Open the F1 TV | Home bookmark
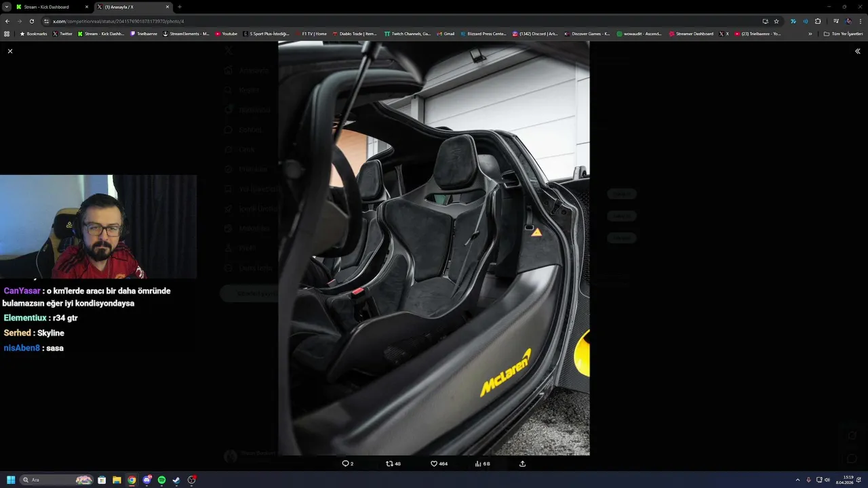Viewport: 868px width, 488px height. coord(311,33)
